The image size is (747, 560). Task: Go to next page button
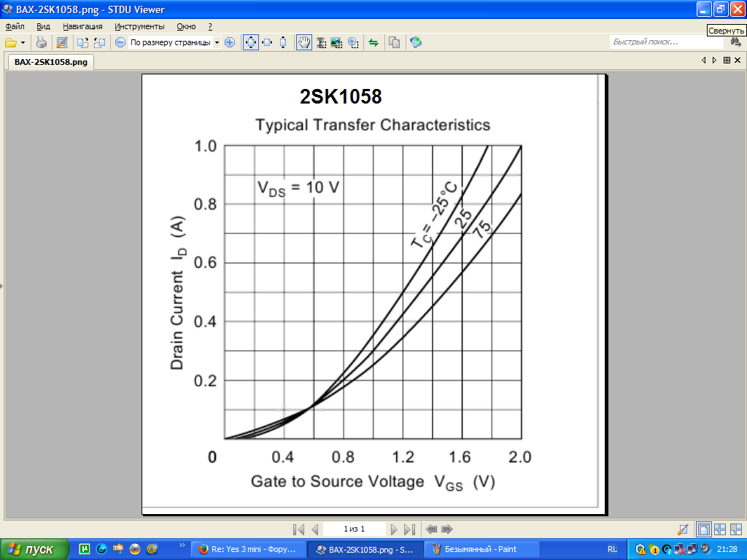pyautogui.click(x=393, y=529)
